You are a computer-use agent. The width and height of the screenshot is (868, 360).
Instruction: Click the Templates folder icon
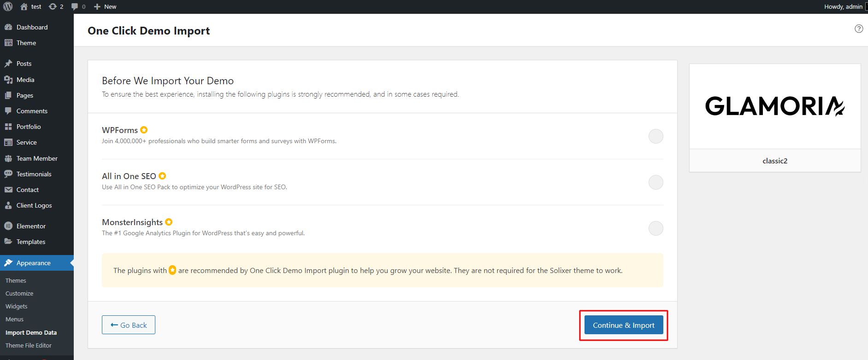click(x=8, y=242)
